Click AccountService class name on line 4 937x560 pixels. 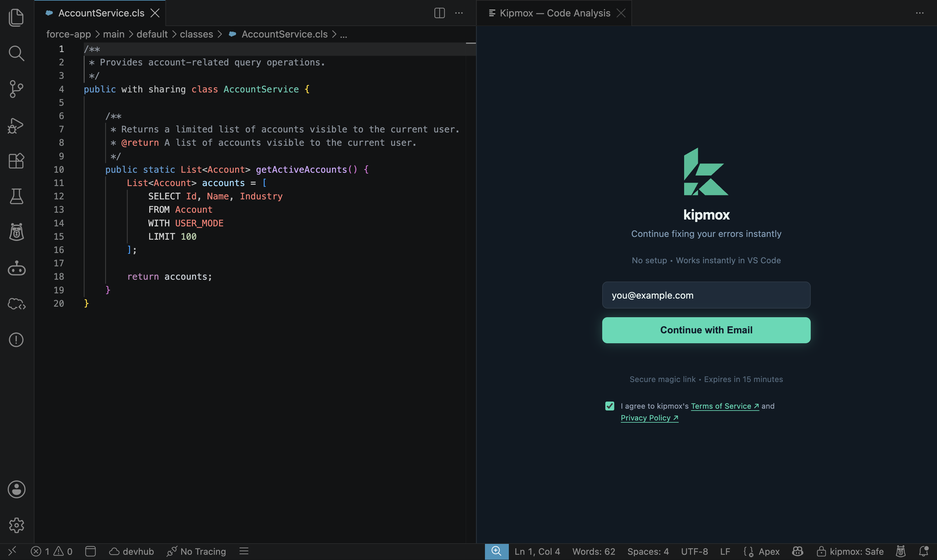click(261, 89)
